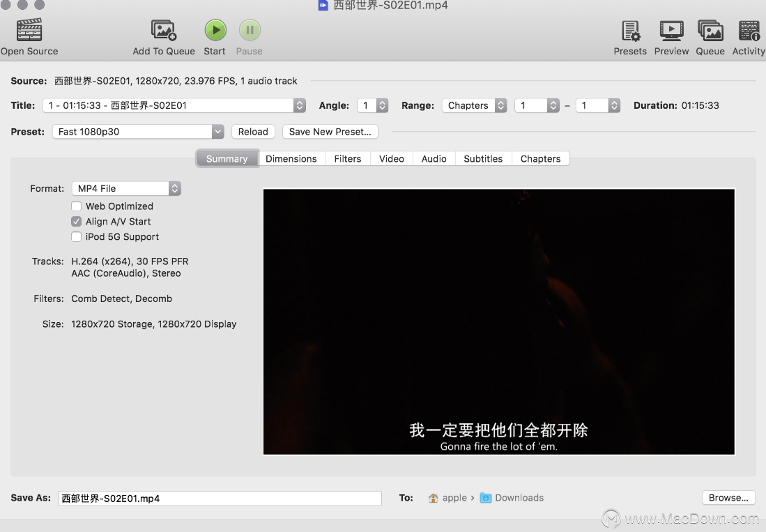
Task: Open Source clapperboard icon
Action: point(29,30)
